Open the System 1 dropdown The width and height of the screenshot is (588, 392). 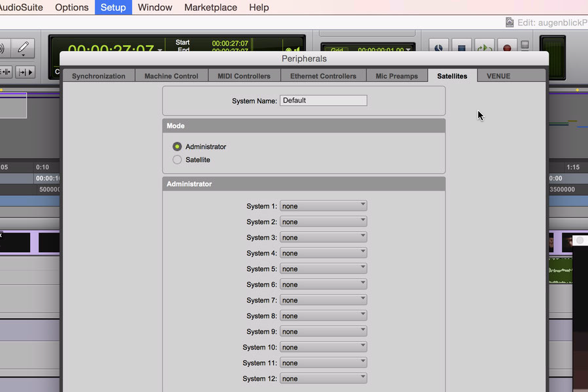[323, 206]
